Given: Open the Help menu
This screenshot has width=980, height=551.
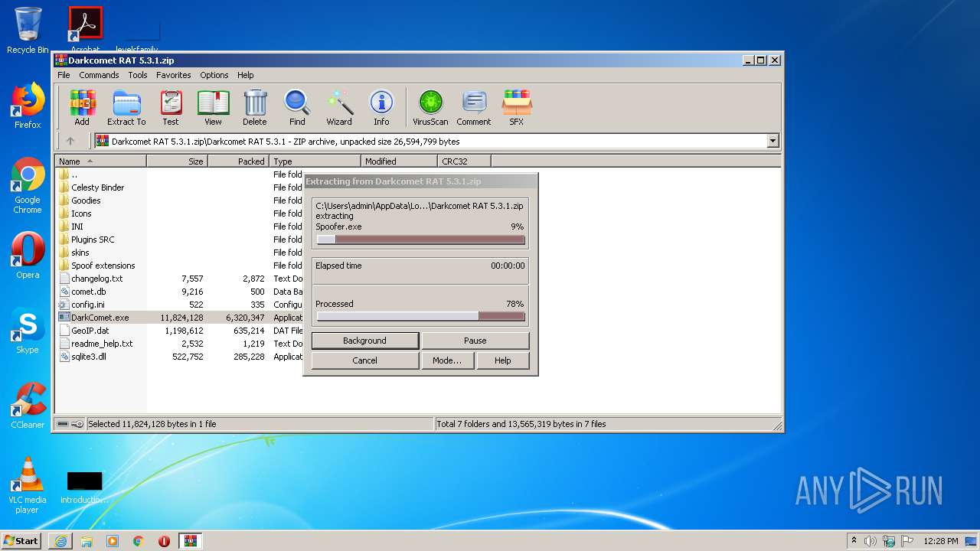Looking at the screenshot, I should [245, 75].
